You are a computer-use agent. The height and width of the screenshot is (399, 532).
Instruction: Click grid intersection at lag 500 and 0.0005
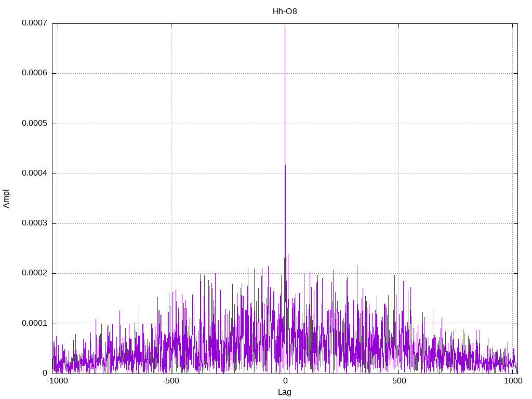398,124
